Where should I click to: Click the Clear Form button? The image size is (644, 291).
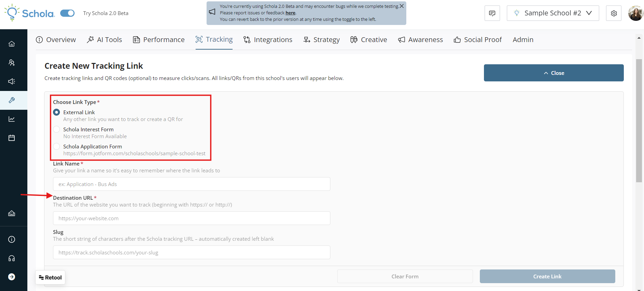[405, 276]
